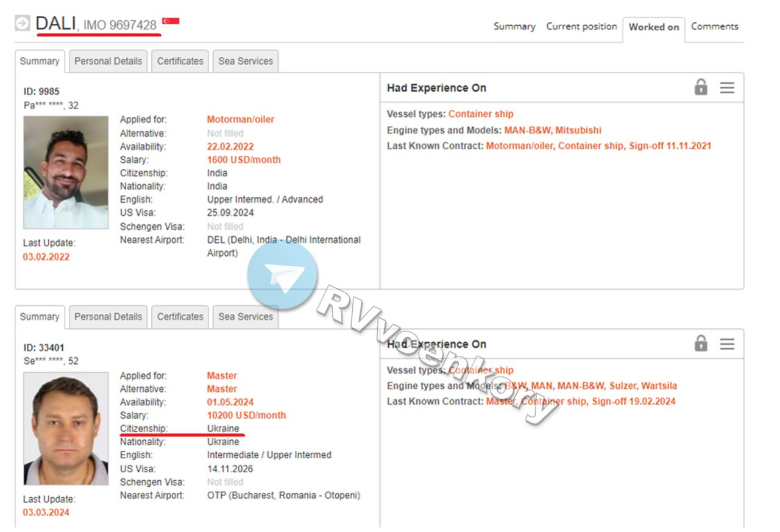This screenshot has width=780, height=532.
Task: Open the Current position tab
Action: (x=581, y=26)
